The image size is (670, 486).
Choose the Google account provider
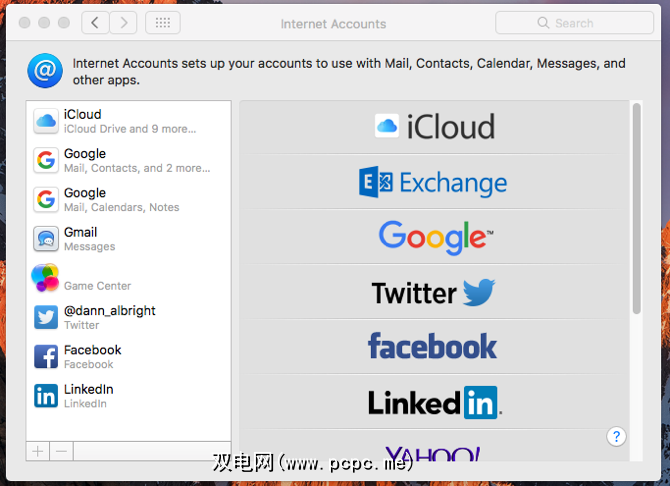pyautogui.click(x=435, y=236)
